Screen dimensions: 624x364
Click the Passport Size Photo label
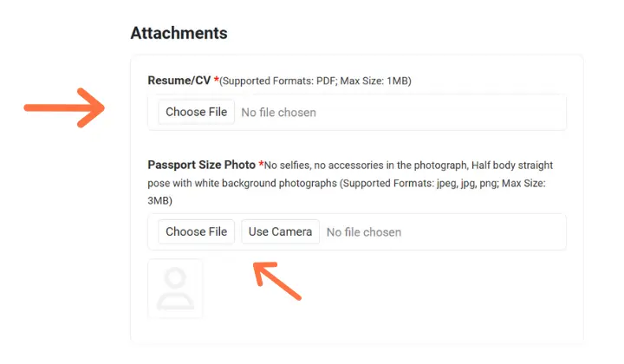[x=201, y=165]
